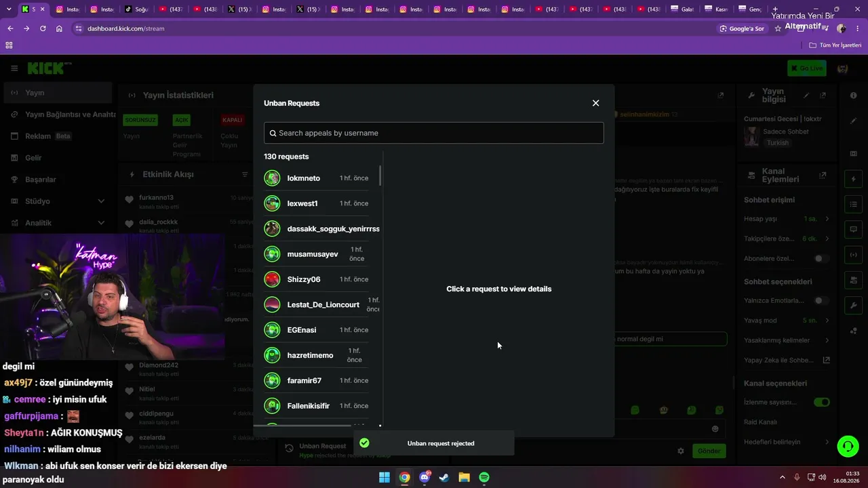The width and height of the screenshot is (868, 488).
Task: Open the Gelir sidebar section
Action: (x=58, y=158)
